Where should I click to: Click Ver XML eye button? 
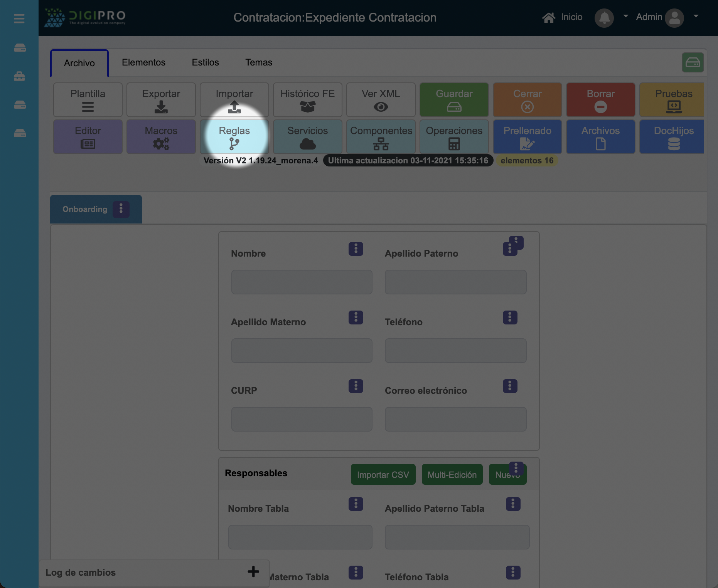pos(381,100)
